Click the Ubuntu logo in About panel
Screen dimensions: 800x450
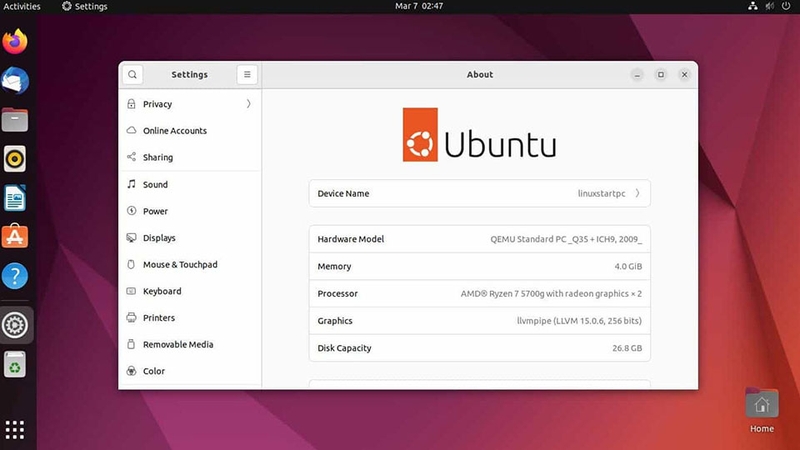[479, 135]
